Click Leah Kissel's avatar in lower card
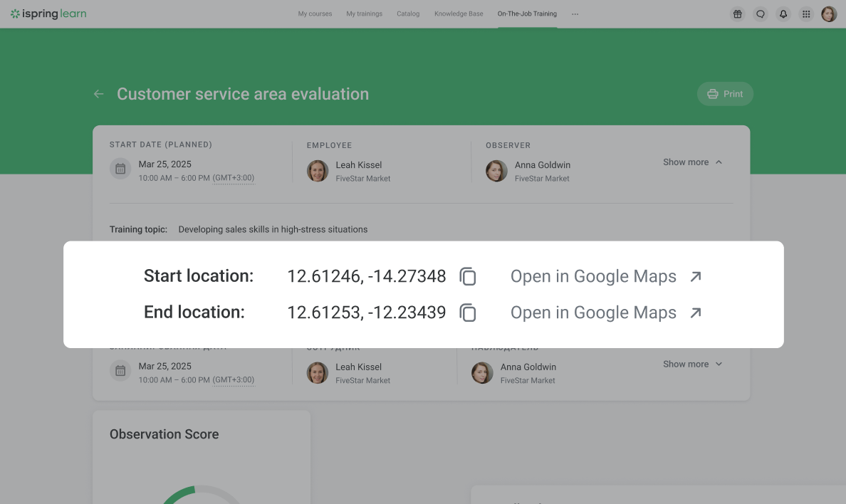The image size is (846, 504). [x=318, y=373]
